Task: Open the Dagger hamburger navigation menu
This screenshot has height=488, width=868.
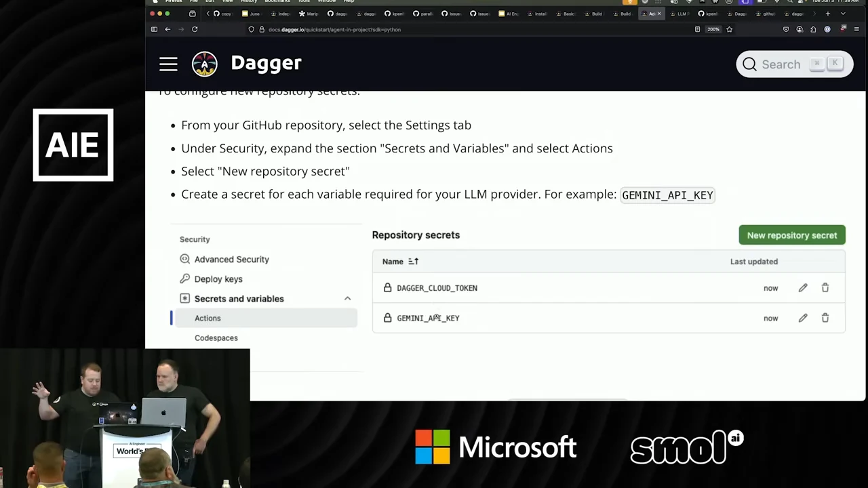Action: coord(168,64)
